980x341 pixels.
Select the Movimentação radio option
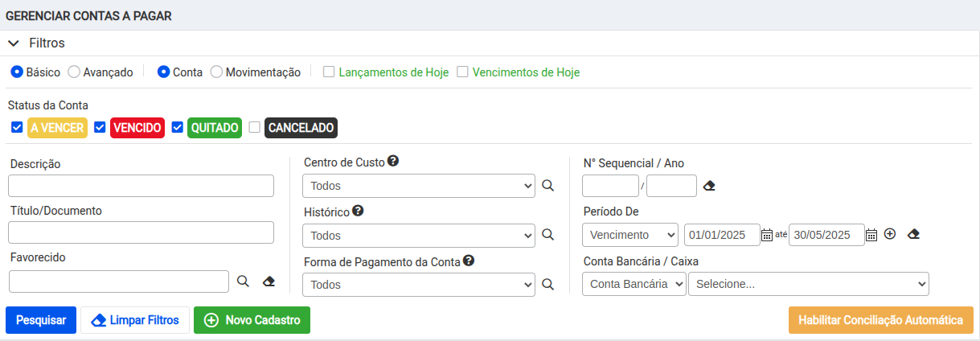tap(216, 72)
